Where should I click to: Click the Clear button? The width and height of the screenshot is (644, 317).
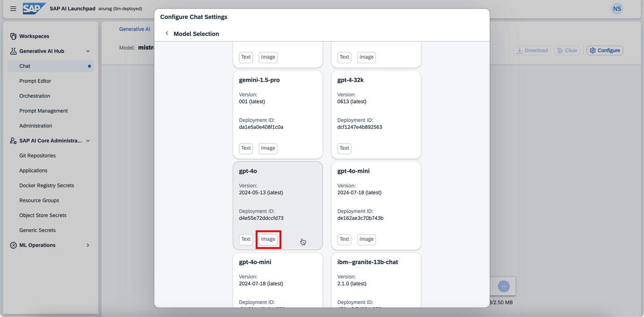[x=567, y=51]
